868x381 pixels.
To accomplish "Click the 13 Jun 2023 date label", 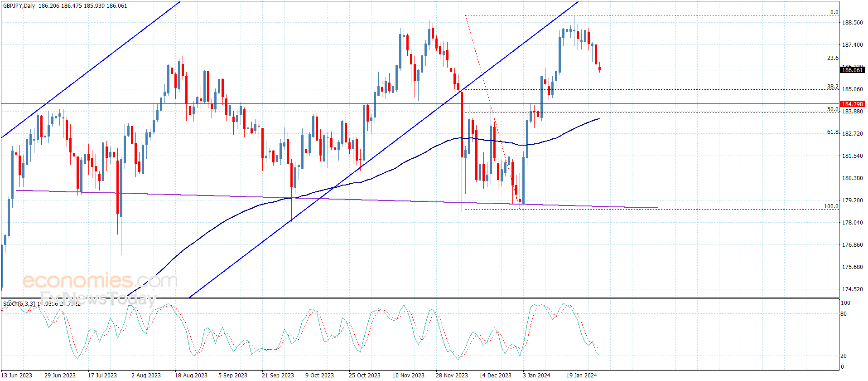I will pyautogui.click(x=17, y=375).
